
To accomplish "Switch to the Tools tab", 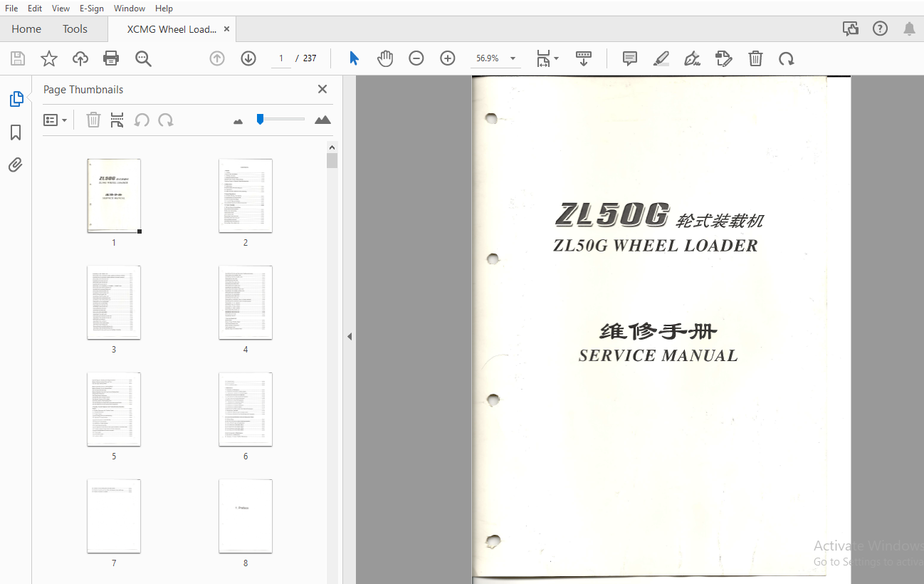I will (x=75, y=29).
